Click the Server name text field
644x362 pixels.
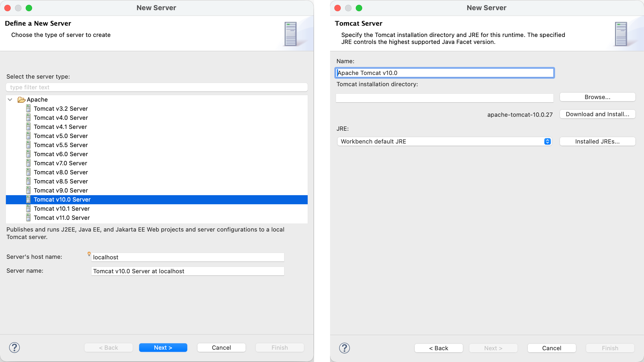click(x=187, y=271)
